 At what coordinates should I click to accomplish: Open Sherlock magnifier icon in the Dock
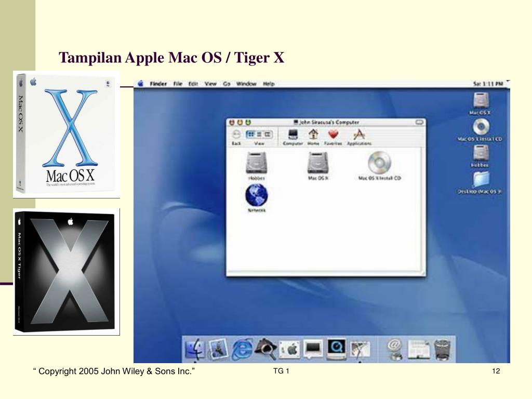pyautogui.click(x=265, y=349)
